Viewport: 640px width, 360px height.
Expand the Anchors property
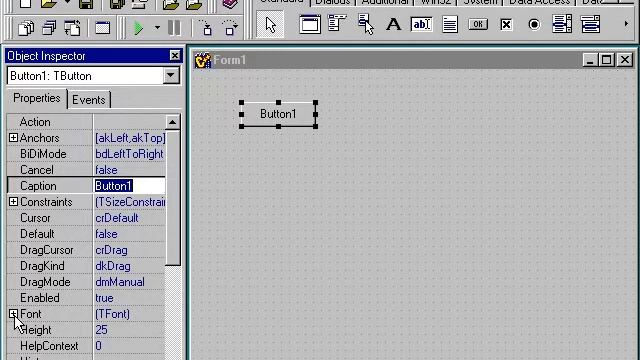[13, 138]
